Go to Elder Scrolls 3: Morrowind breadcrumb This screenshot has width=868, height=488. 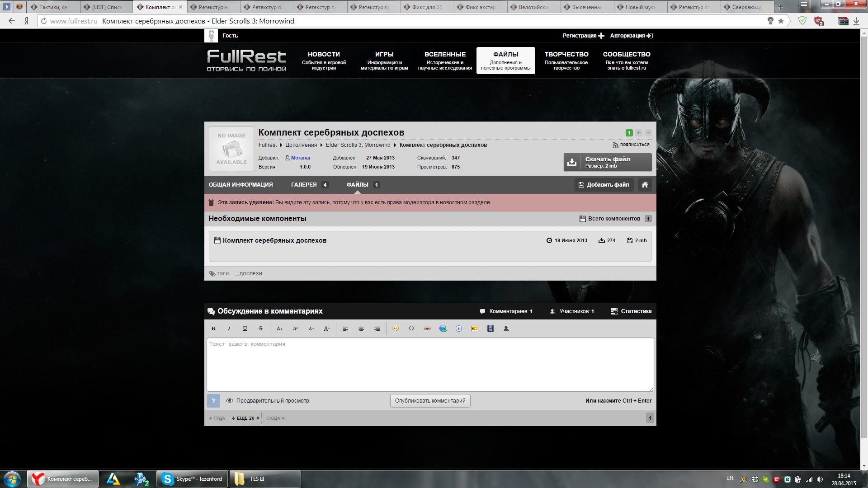pos(358,145)
